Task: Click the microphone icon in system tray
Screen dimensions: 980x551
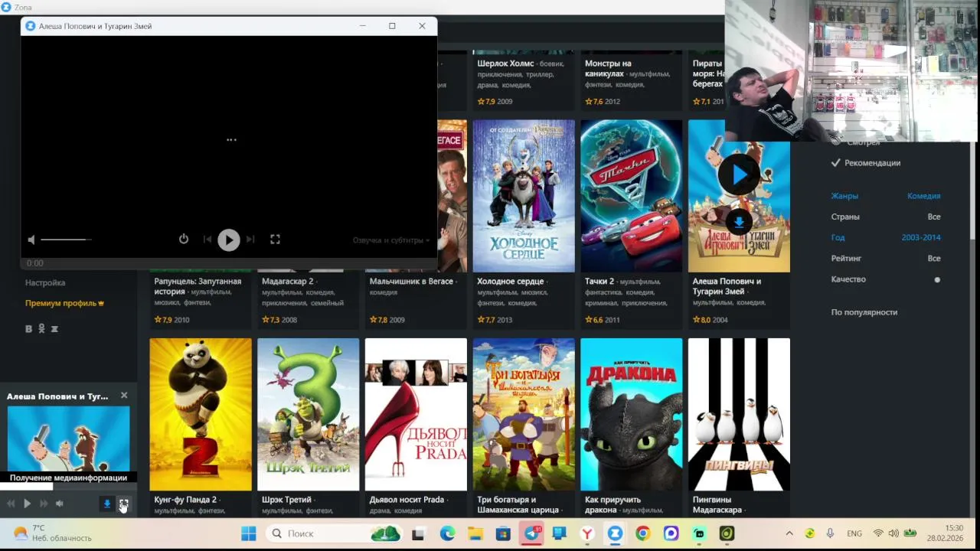Action: [831, 533]
